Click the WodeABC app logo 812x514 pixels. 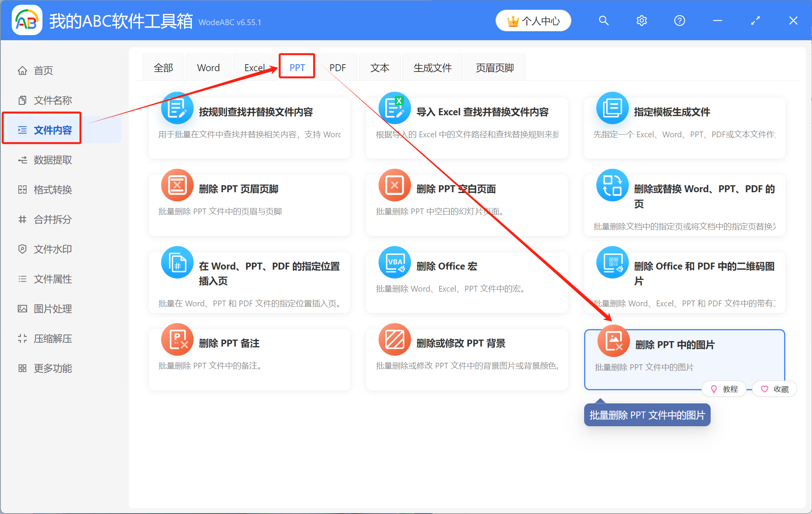point(27,20)
